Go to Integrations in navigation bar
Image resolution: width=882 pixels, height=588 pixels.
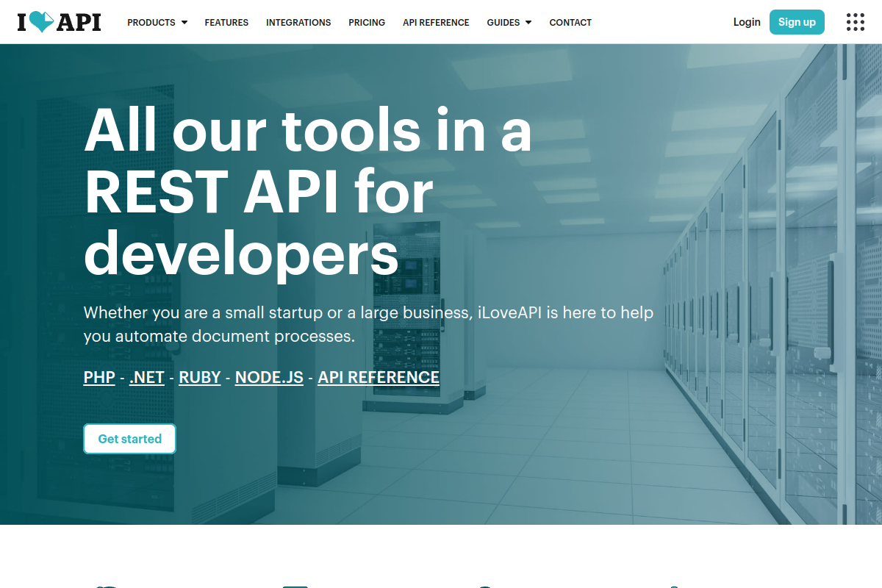(x=298, y=23)
